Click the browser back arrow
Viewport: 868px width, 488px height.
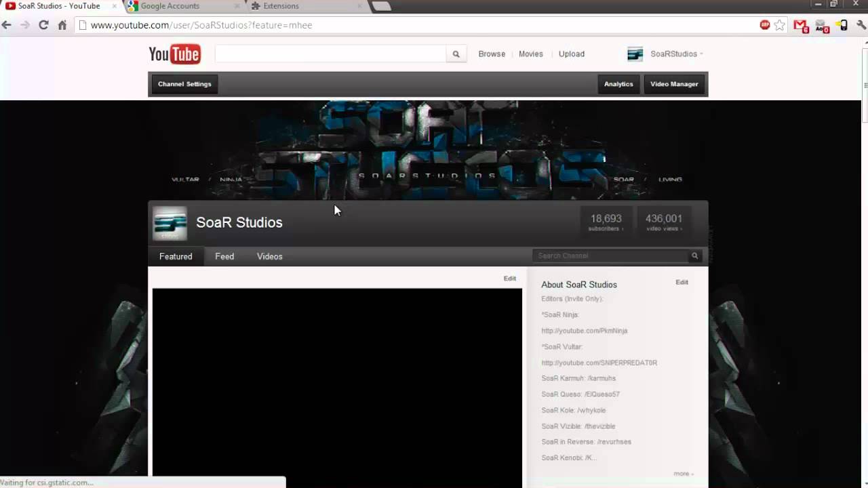point(7,25)
